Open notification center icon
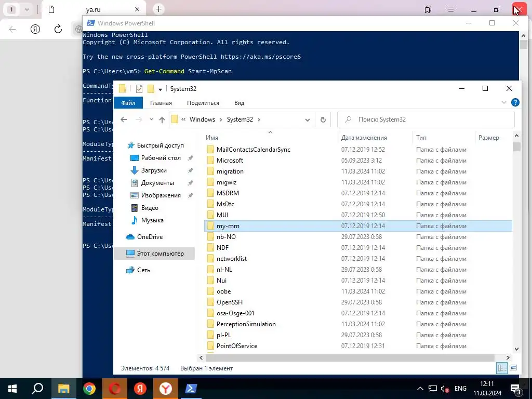 click(x=516, y=389)
